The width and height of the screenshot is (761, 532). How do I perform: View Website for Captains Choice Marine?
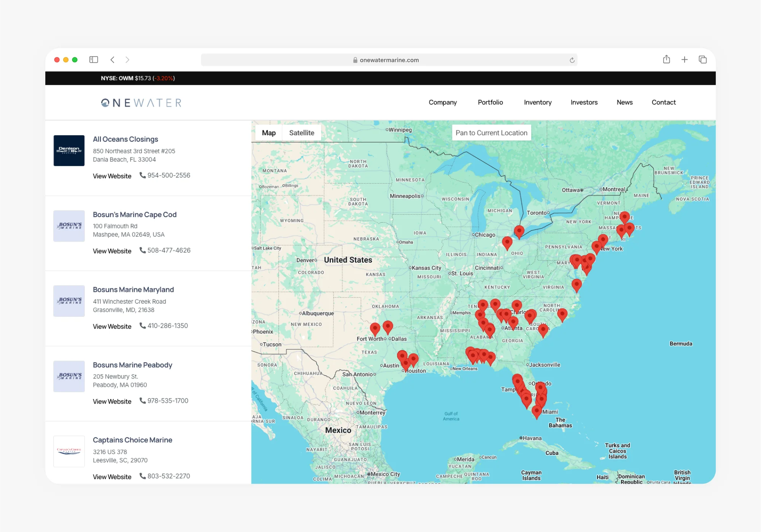click(x=112, y=477)
